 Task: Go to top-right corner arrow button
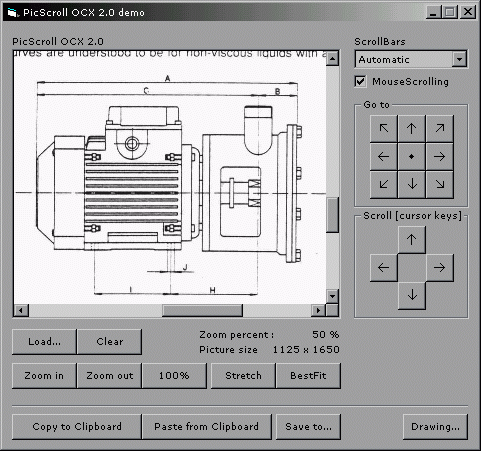[x=440, y=129]
